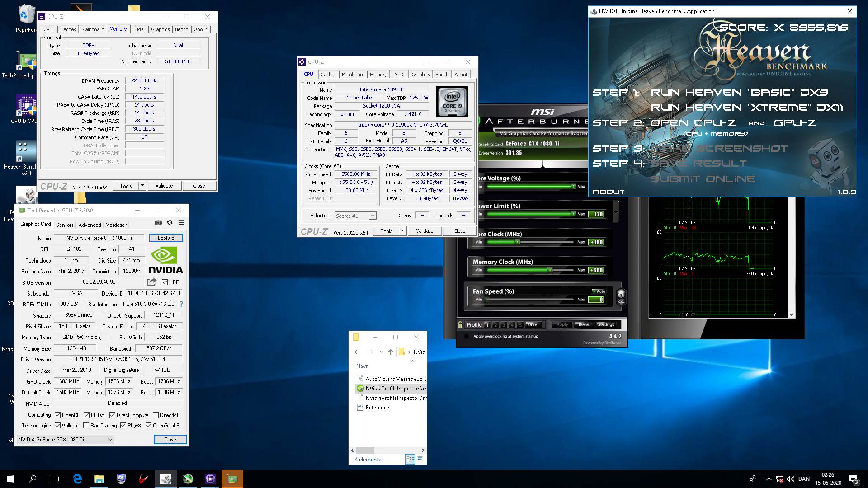Click Validate in the Memory CPU-Z window
The image size is (868, 488).
[x=164, y=186]
